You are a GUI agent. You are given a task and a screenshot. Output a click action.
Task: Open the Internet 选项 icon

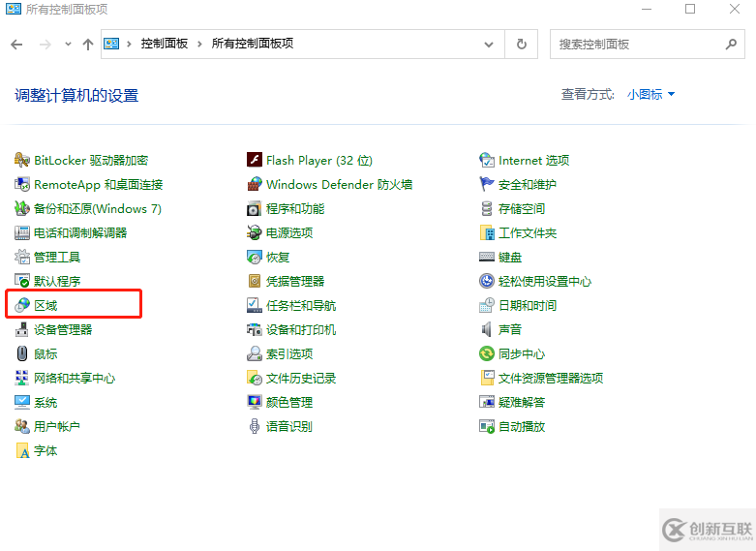click(x=487, y=160)
